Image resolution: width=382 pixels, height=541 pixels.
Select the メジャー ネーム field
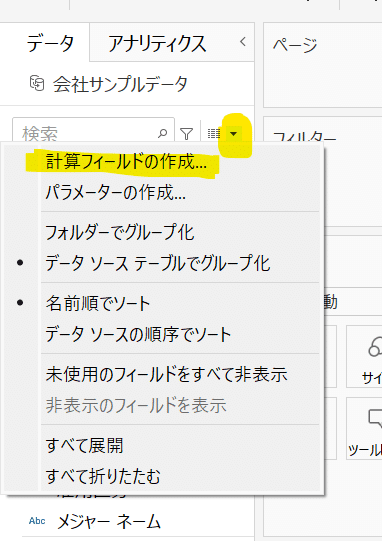click(109, 522)
